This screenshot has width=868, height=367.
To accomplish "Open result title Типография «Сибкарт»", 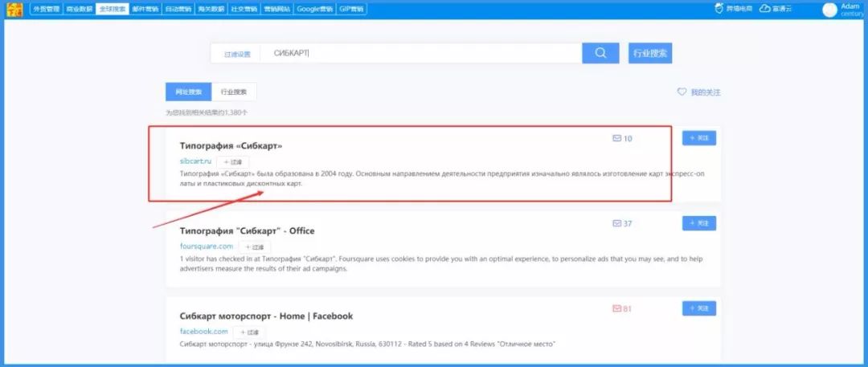I will pyautogui.click(x=231, y=145).
